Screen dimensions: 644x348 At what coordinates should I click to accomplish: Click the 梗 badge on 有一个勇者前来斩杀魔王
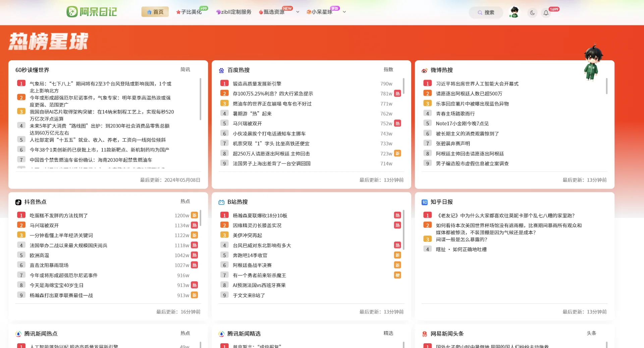click(397, 275)
